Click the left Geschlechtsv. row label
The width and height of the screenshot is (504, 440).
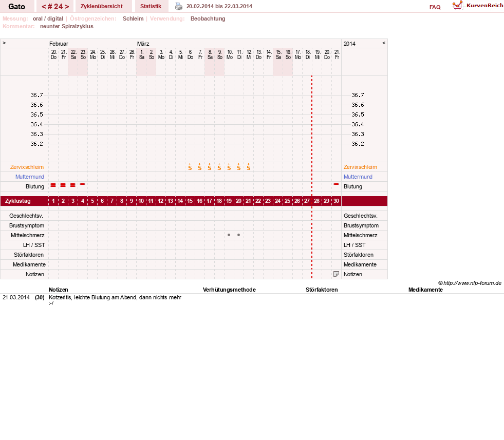pos(26,216)
